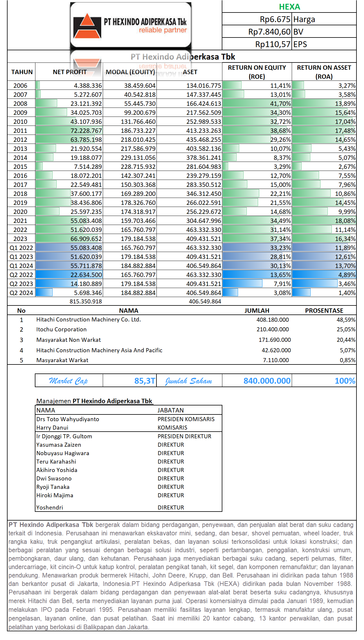Click the Rp110,57 EPS value

[273, 44]
